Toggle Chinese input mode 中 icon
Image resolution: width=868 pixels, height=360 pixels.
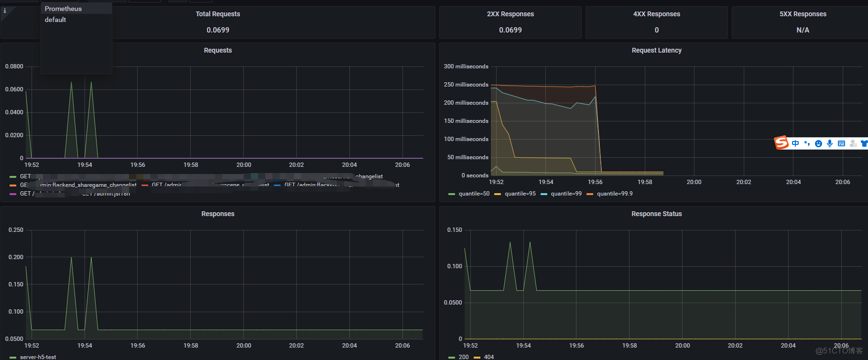[x=795, y=143]
